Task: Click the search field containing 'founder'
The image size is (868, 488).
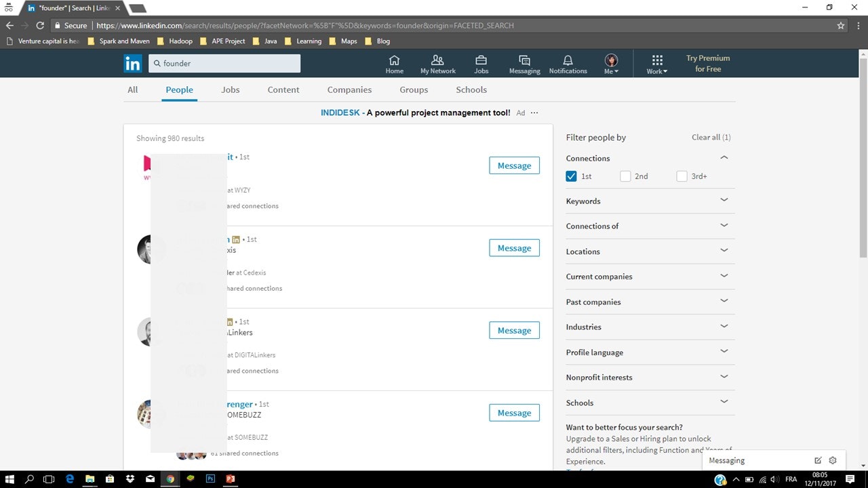Action: pyautogui.click(x=224, y=62)
